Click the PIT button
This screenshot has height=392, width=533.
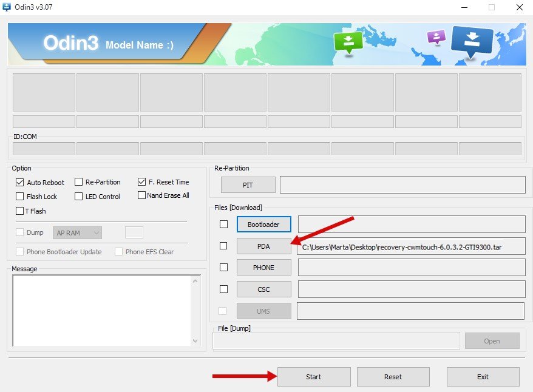[248, 185]
